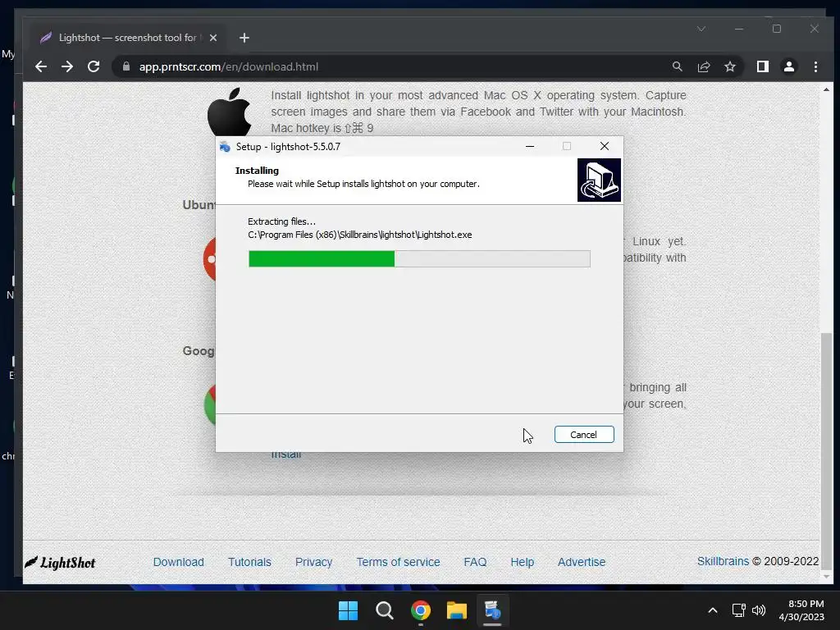Minimize the Setup lightshot window
This screenshot has height=630, width=840.
pos(530,146)
